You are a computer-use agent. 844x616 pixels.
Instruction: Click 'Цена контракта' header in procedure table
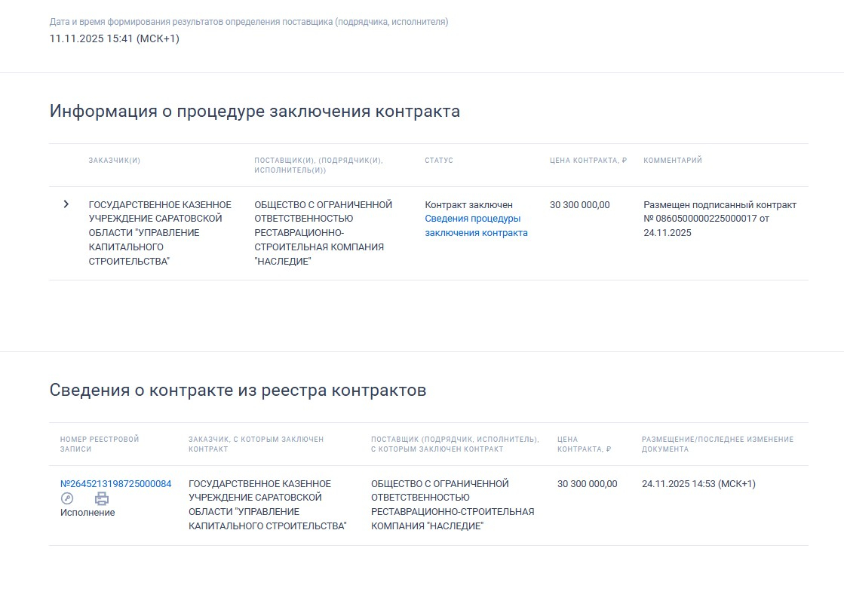pyautogui.click(x=588, y=161)
